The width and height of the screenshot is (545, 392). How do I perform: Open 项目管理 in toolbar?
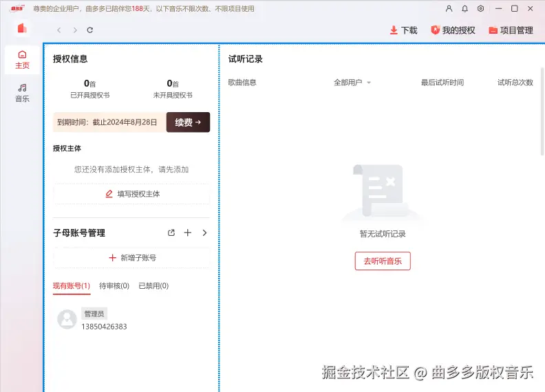pos(511,30)
